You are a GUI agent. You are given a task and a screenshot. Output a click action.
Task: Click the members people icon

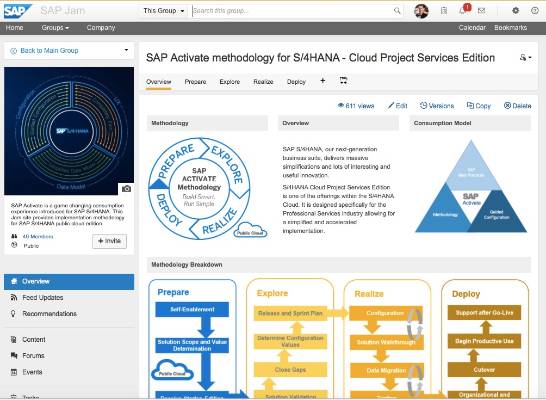[x=14, y=236]
